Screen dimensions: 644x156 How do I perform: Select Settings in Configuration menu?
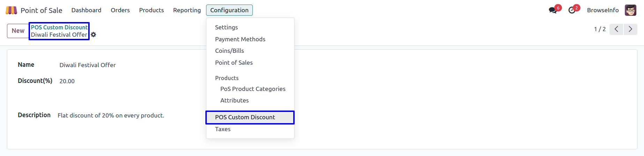coord(226,27)
